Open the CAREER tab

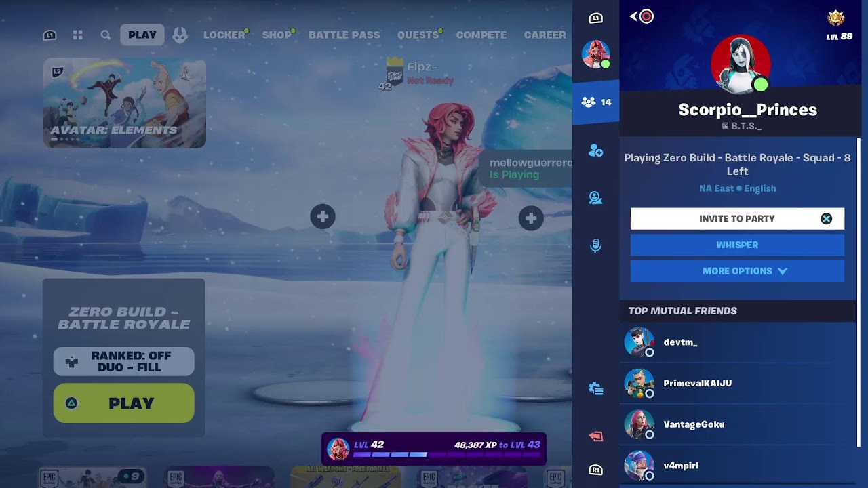[545, 35]
